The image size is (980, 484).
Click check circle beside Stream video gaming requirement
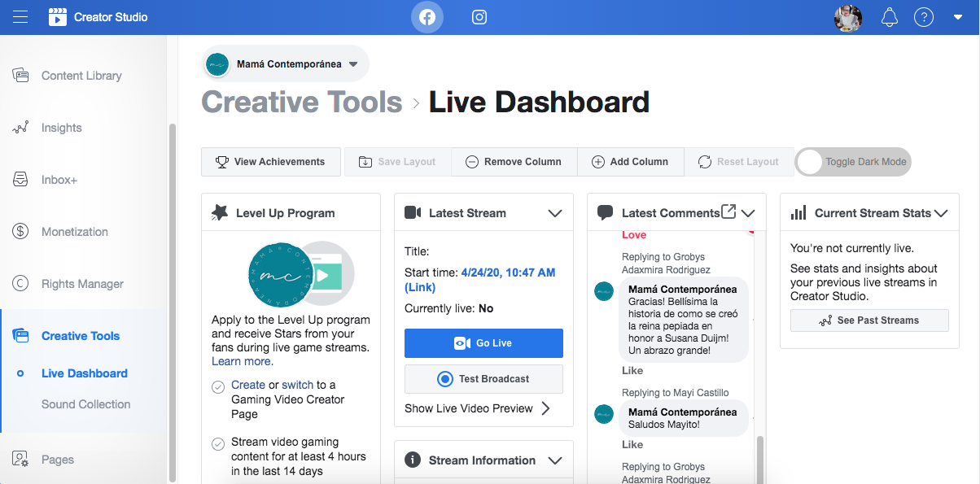(x=218, y=444)
